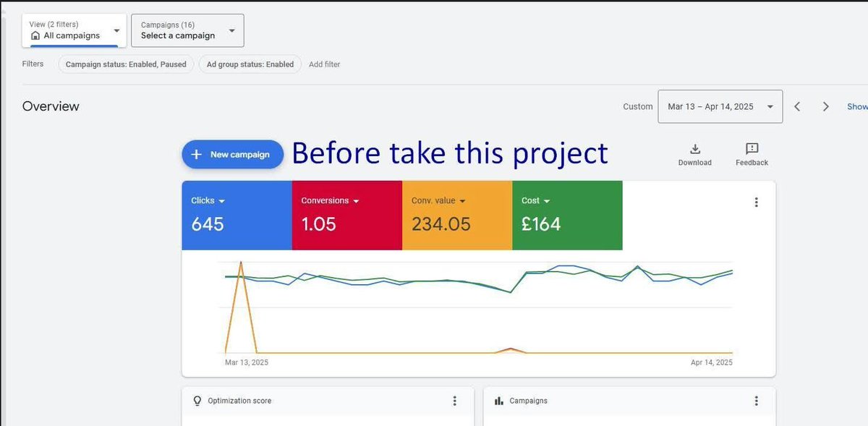Click the bar chart icon beside Campaigns

pos(498,400)
